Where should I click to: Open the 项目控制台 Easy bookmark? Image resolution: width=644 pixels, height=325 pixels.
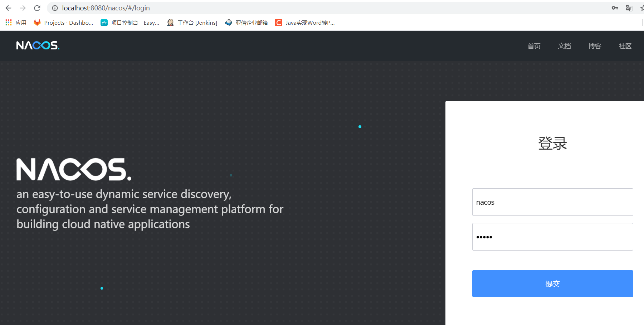130,23
